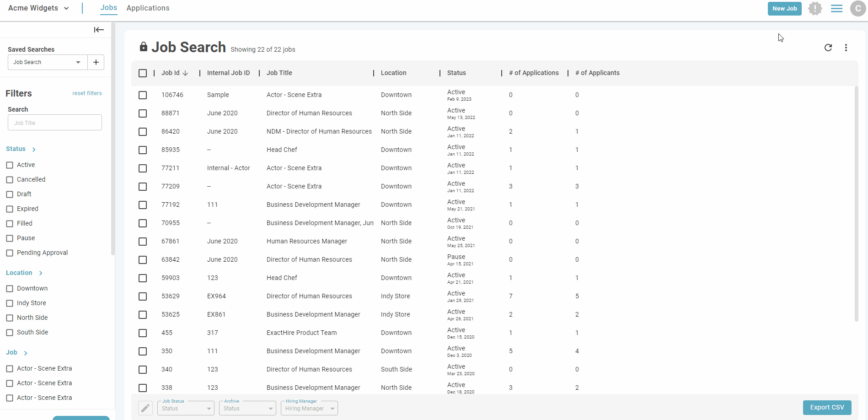The width and height of the screenshot is (868, 420).
Task: Open the Saved Searches Job Search dropdown
Action: click(48, 62)
